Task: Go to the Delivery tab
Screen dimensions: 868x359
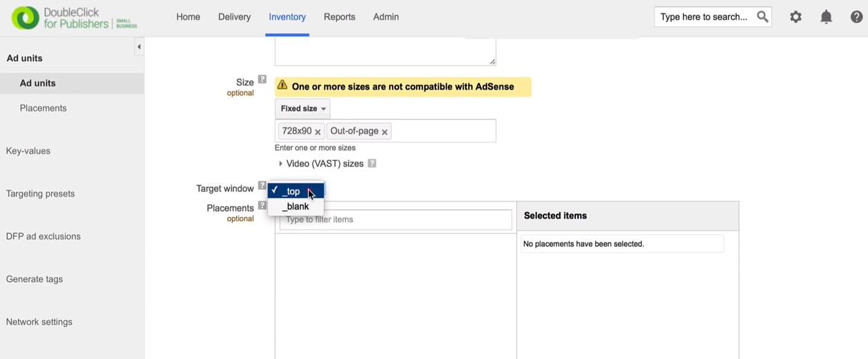Action: coord(235,17)
